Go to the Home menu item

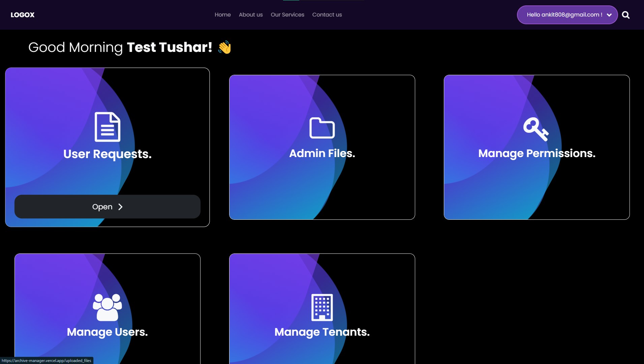[x=223, y=15]
